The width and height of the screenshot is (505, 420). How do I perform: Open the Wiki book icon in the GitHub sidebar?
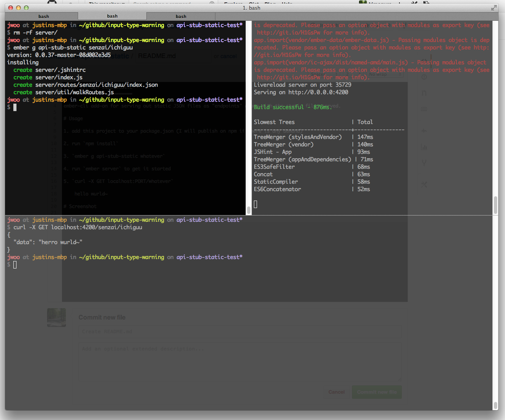424,109
